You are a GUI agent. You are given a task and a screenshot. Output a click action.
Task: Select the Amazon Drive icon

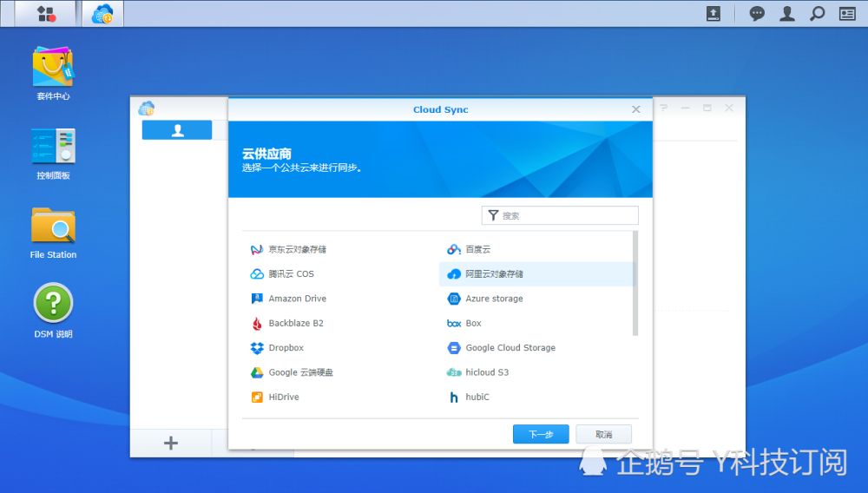coord(257,299)
